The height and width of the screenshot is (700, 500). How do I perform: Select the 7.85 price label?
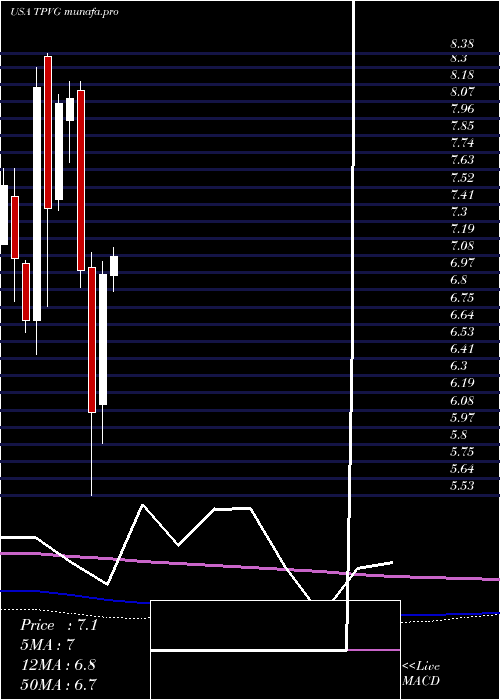coord(462,126)
